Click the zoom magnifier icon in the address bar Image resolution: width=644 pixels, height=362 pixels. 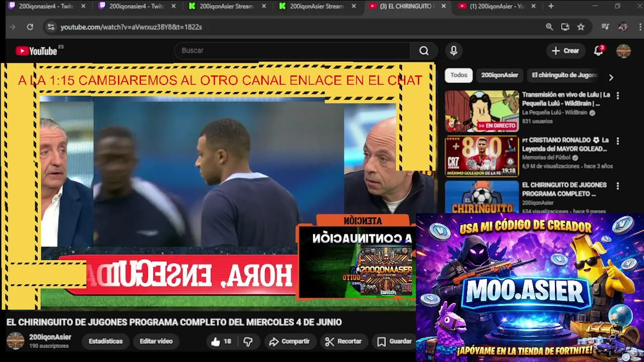point(549,27)
